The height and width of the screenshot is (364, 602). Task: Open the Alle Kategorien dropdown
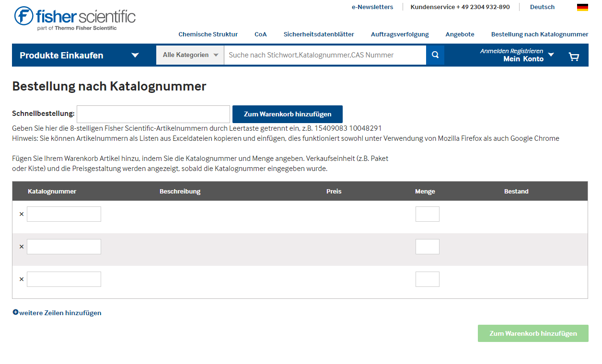190,55
